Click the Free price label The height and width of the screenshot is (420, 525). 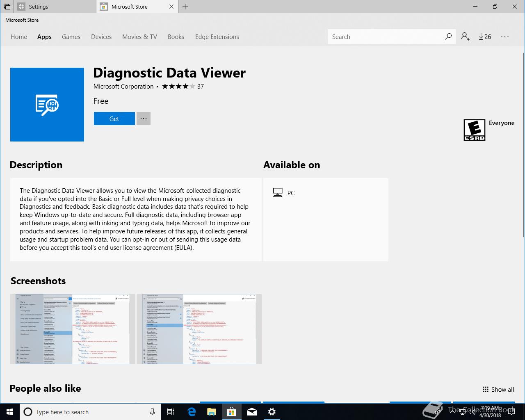click(101, 101)
